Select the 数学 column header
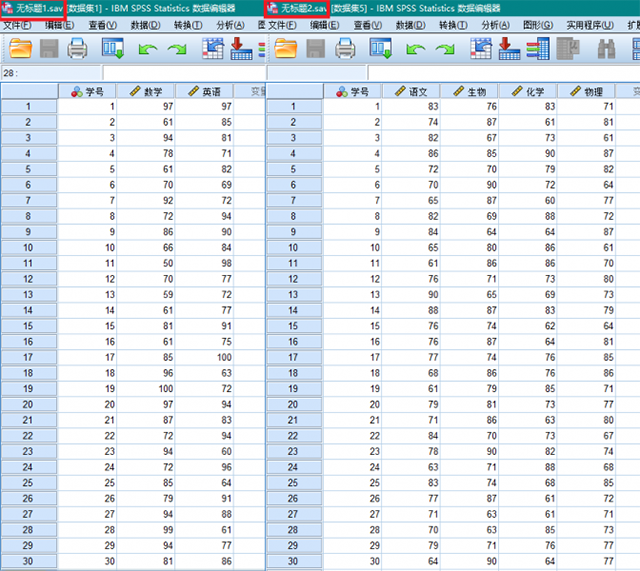The width and height of the screenshot is (640, 571). pyautogui.click(x=146, y=91)
